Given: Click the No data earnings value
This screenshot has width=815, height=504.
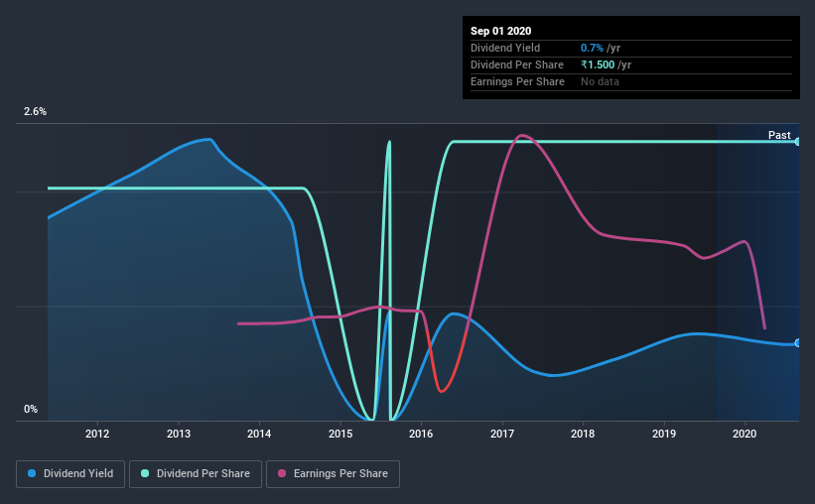Looking at the screenshot, I should (600, 81).
